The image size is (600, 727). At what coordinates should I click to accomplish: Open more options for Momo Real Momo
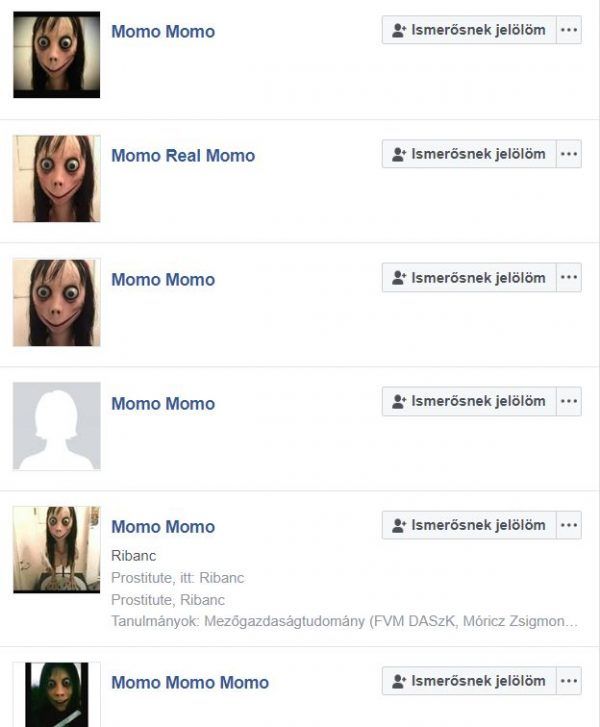(x=569, y=154)
